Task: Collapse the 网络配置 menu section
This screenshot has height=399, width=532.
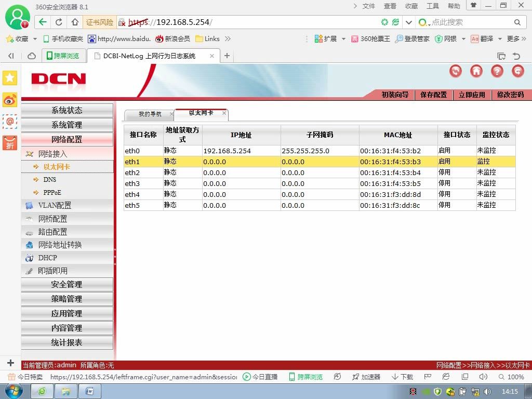Action: 67,139
